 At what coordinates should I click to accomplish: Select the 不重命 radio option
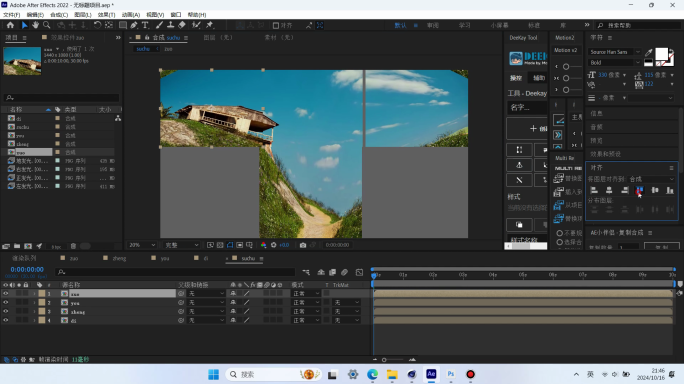point(560,233)
